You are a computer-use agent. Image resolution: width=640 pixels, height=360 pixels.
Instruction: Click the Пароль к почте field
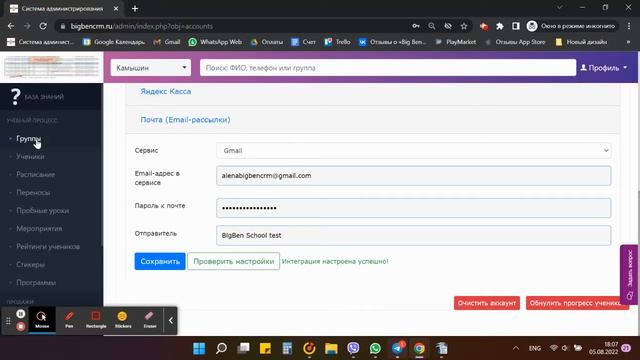click(413, 208)
